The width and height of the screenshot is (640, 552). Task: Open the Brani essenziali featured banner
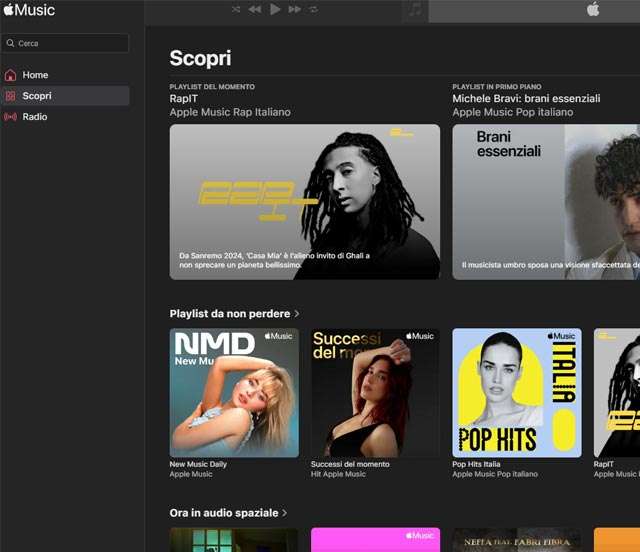coord(546,202)
